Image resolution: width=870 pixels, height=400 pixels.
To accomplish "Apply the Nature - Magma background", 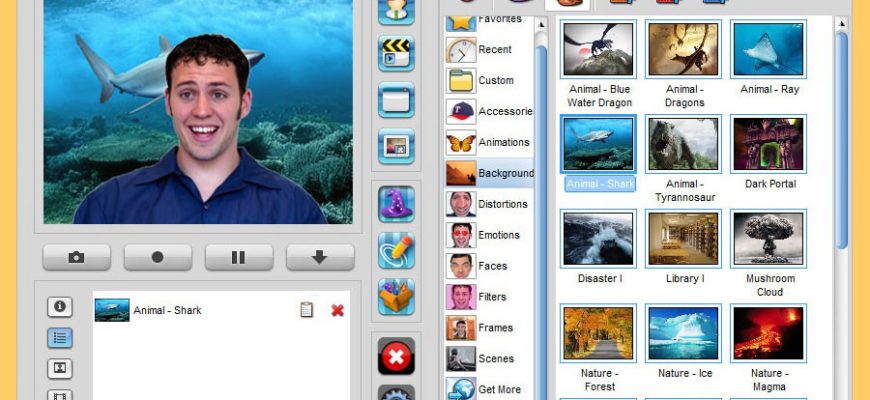I will [x=768, y=333].
